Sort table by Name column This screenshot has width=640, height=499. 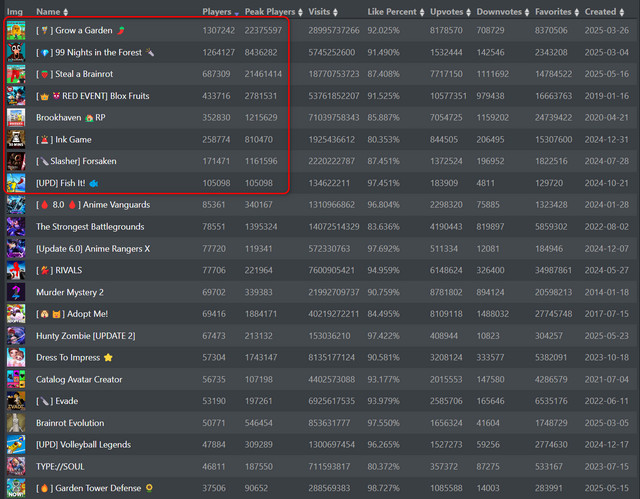click(x=52, y=12)
